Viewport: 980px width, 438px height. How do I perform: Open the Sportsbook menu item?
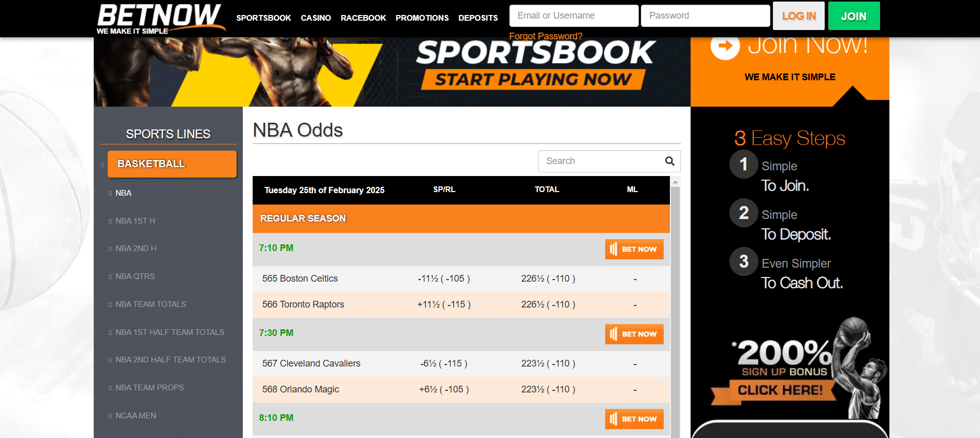pyautogui.click(x=264, y=18)
